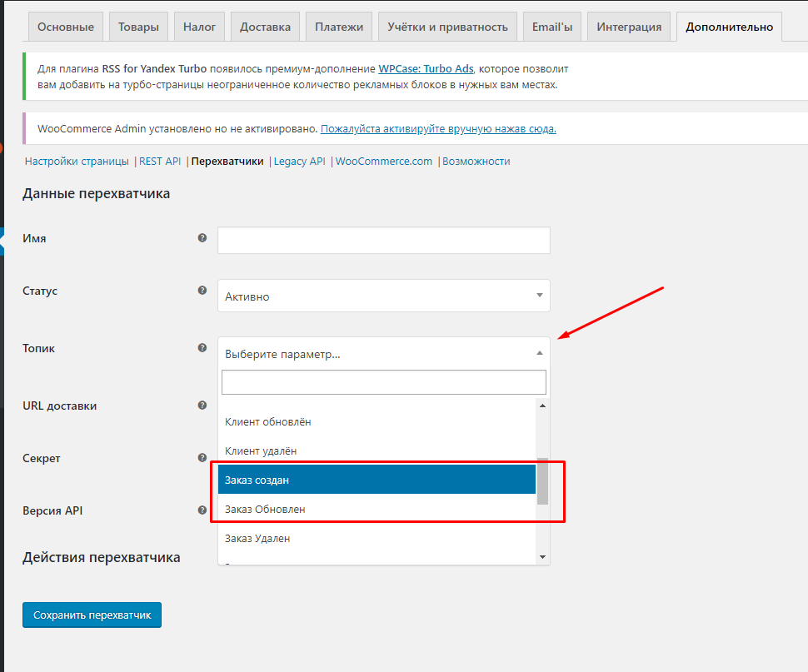Image resolution: width=808 pixels, height=672 pixels.
Task: Pick Клиент удалён from dropdown list
Action: [377, 450]
